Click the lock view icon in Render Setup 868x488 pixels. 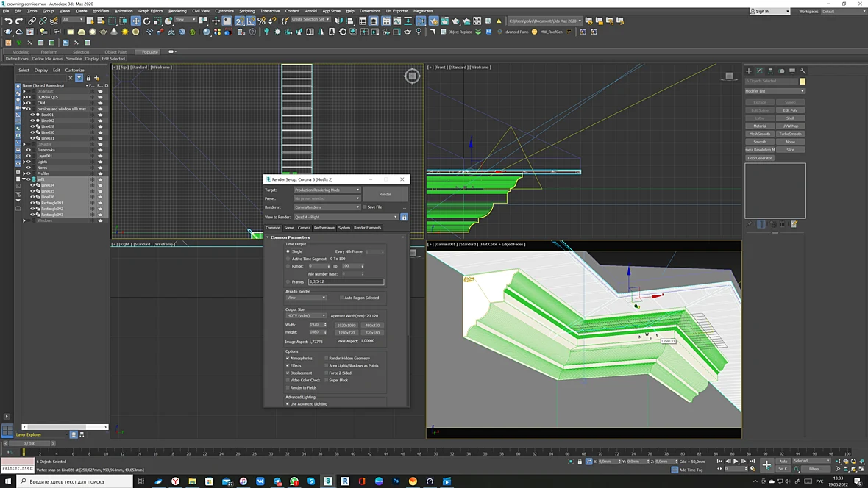tap(404, 218)
